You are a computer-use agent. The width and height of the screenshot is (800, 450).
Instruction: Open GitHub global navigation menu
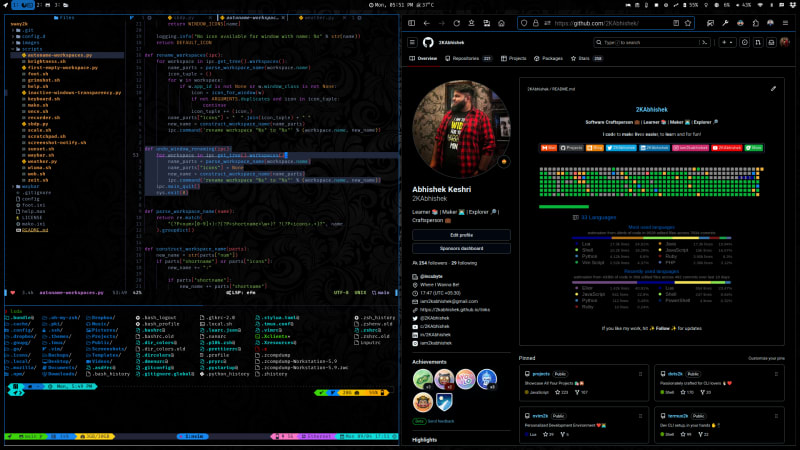(412, 42)
